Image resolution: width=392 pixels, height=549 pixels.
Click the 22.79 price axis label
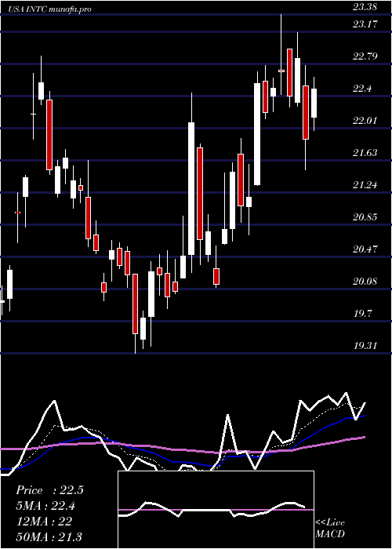pos(365,56)
